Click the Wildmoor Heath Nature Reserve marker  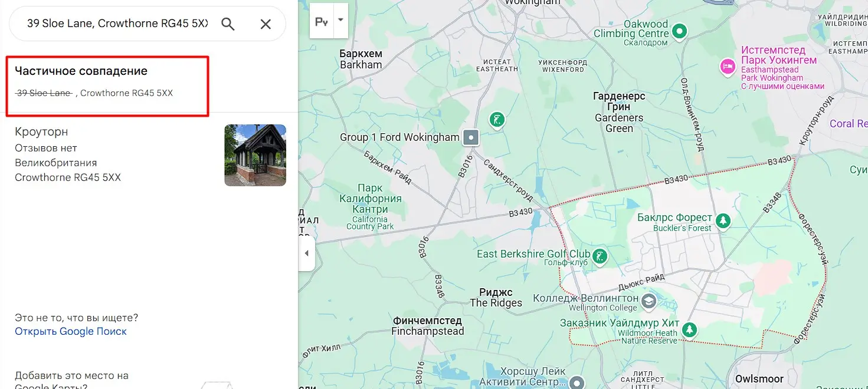tap(689, 329)
